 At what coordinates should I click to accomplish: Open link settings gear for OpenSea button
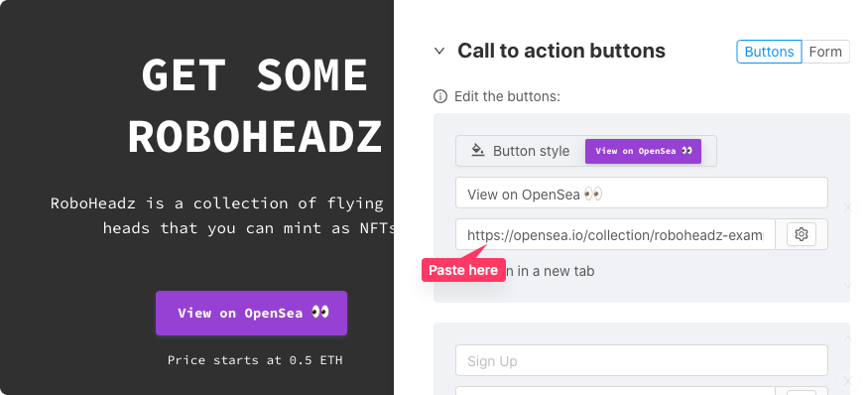pos(801,234)
